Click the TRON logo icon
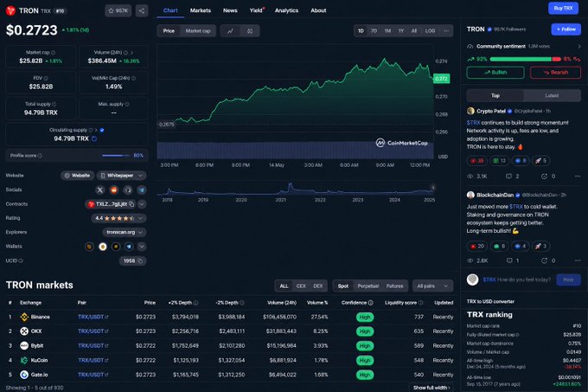 pos(10,10)
